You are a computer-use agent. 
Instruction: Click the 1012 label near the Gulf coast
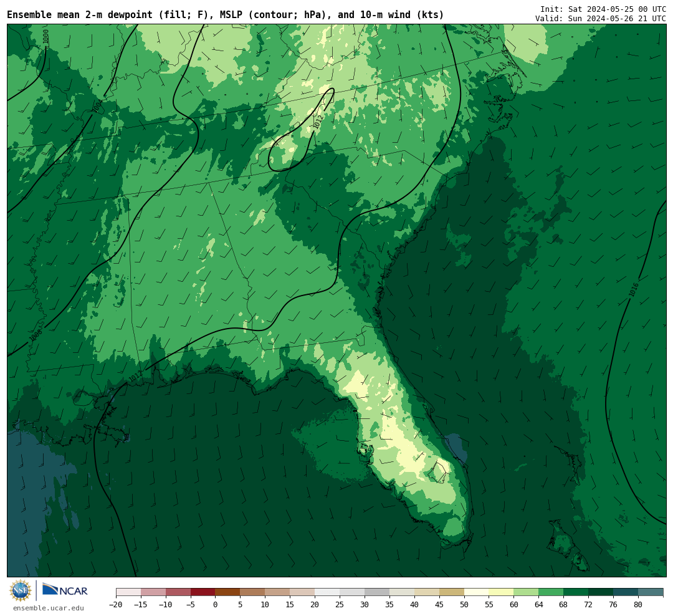[x=135, y=377]
